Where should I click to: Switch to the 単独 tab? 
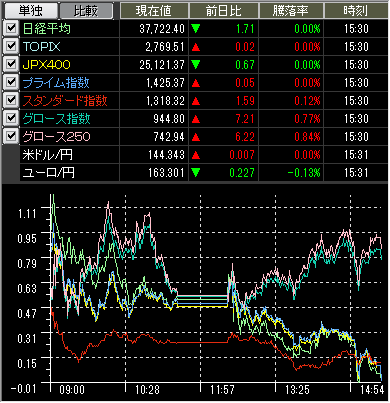point(30,11)
